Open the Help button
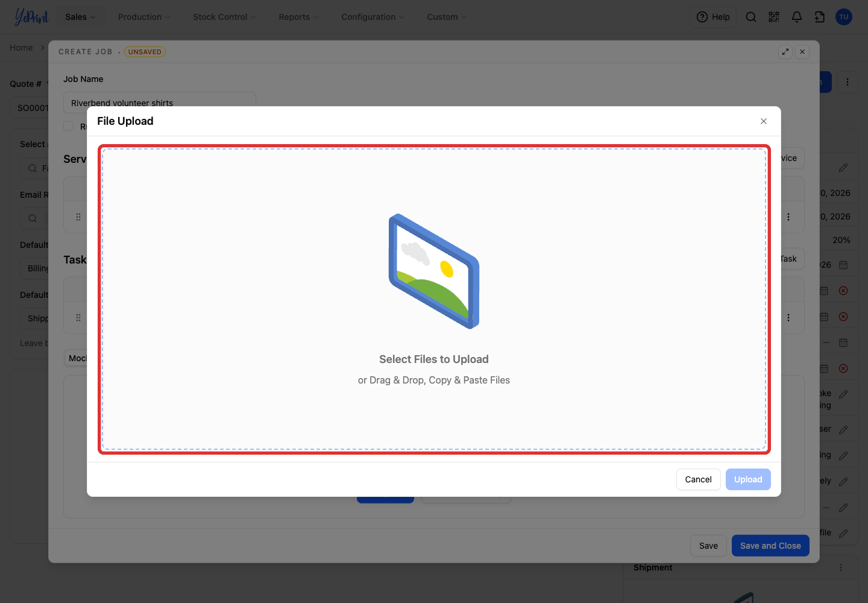Viewport: 868px width, 603px height. 713,17
